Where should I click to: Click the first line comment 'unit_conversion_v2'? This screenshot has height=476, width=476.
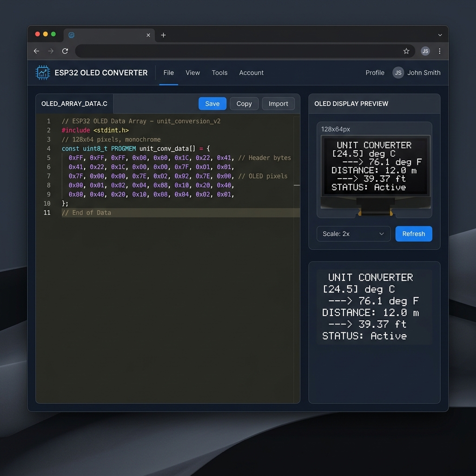[189, 121]
